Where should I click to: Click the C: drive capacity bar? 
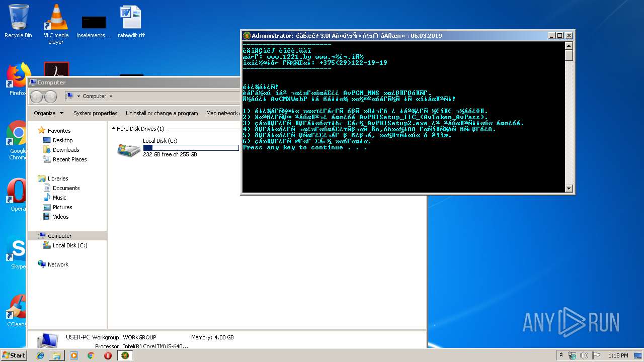[191, 148]
